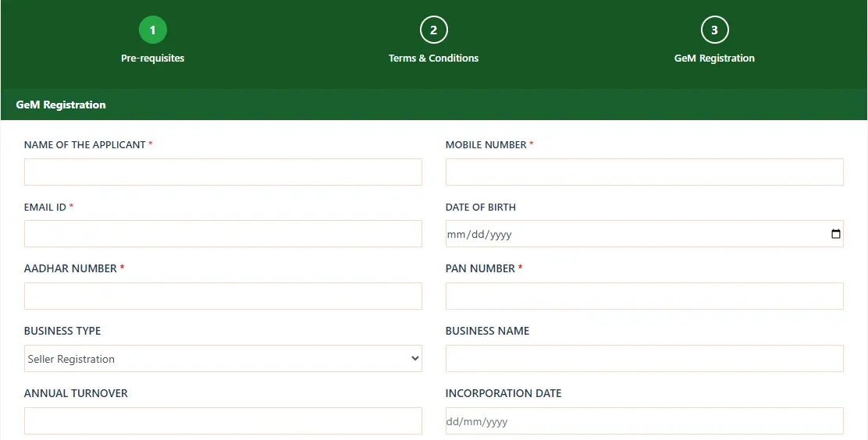868x440 pixels.
Task: Select the Terms & Conditions step label
Action: 433,58
